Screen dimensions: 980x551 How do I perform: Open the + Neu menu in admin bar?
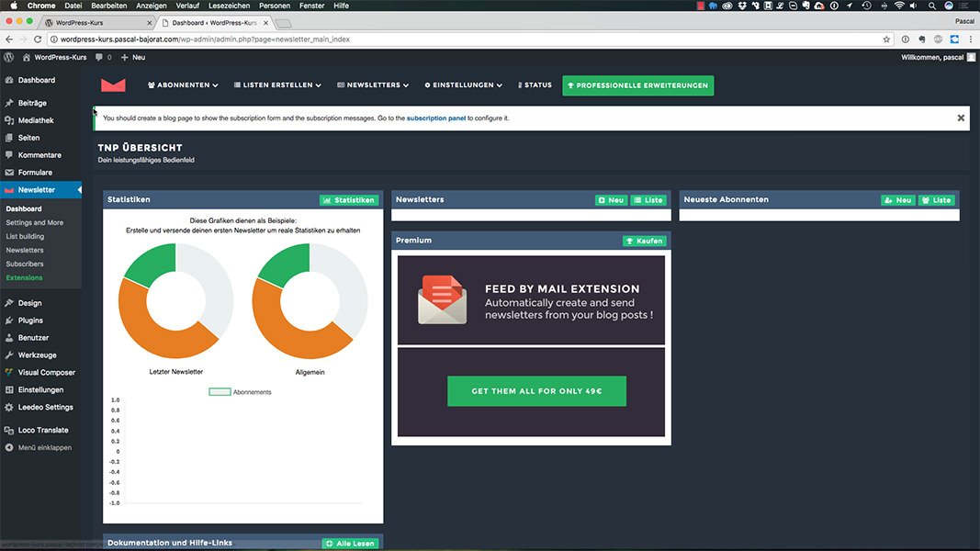(x=133, y=57)
